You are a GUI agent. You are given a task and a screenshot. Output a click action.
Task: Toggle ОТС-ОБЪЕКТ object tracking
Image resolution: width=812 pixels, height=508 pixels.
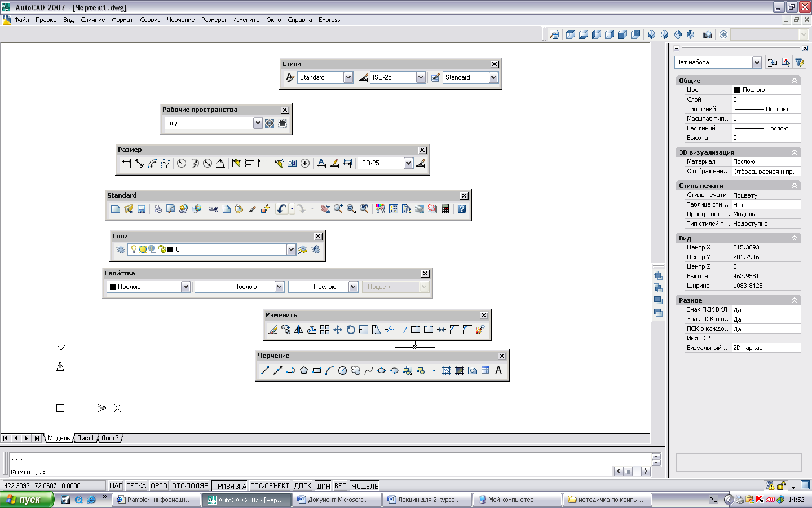tap(270, 486)
